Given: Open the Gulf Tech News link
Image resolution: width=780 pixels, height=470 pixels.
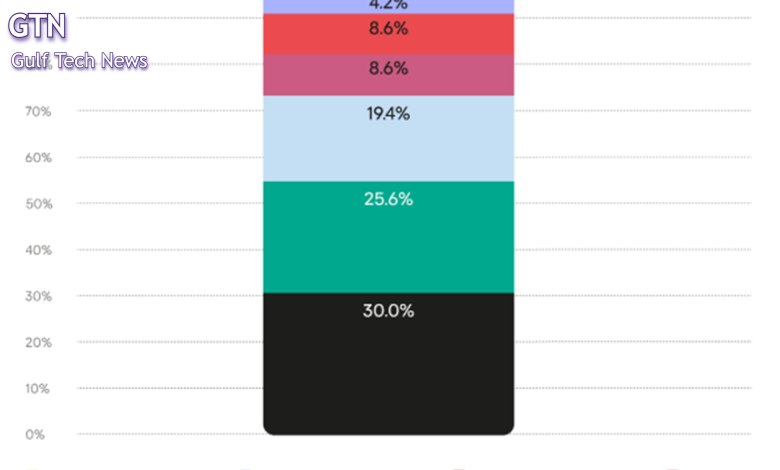Looking at the screenshot, I should (80, 61).
